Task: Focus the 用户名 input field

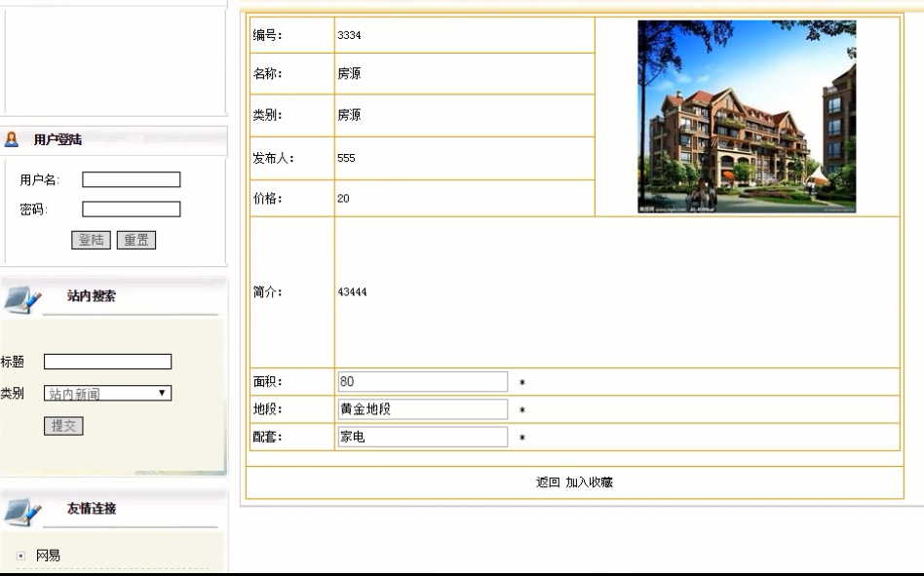Action: [x=131, y=179]
